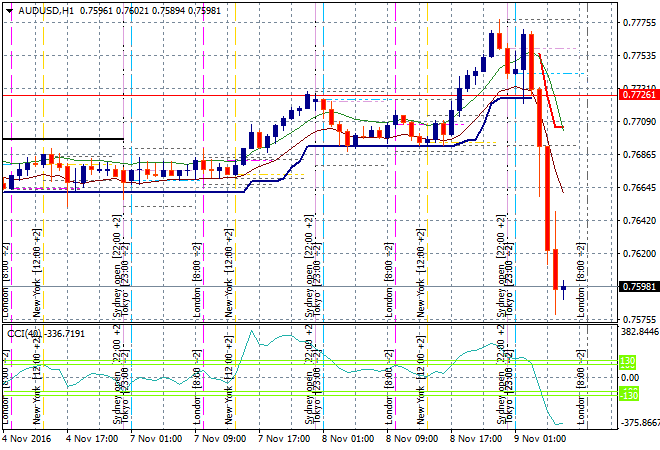Click the CCI(40) -336.7191 indicator label

click(46, 334)
